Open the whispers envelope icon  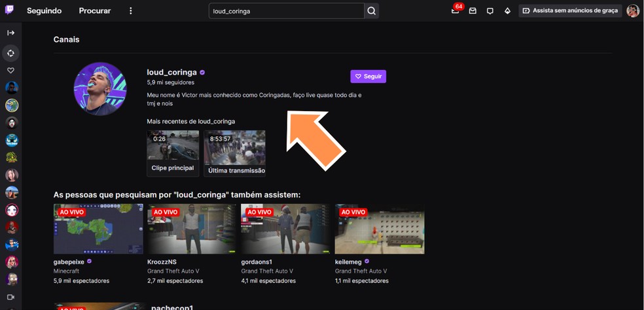473,11
